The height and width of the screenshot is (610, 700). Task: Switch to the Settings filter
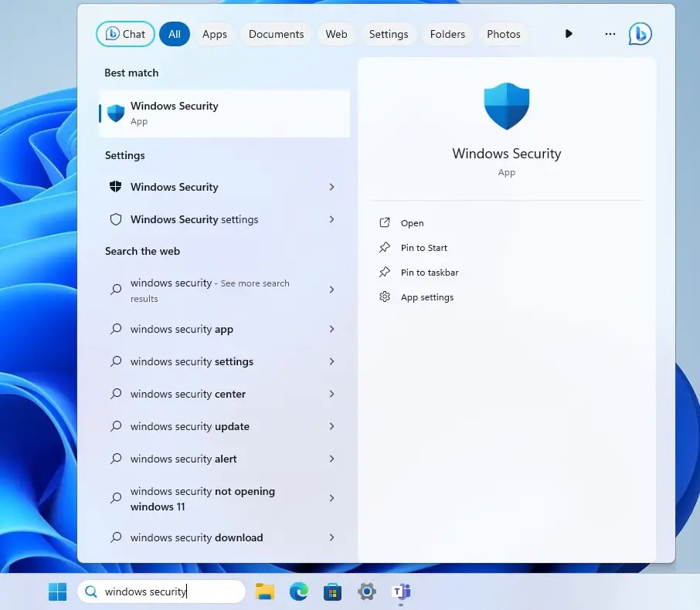tap(389, 34)
